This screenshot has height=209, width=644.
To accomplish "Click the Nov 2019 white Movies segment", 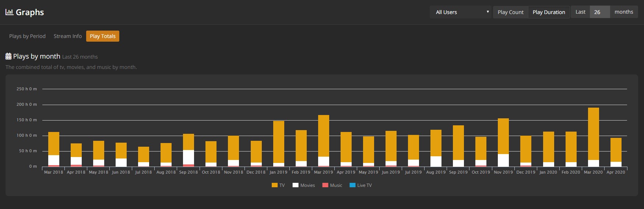I will (x=503, y=160).
